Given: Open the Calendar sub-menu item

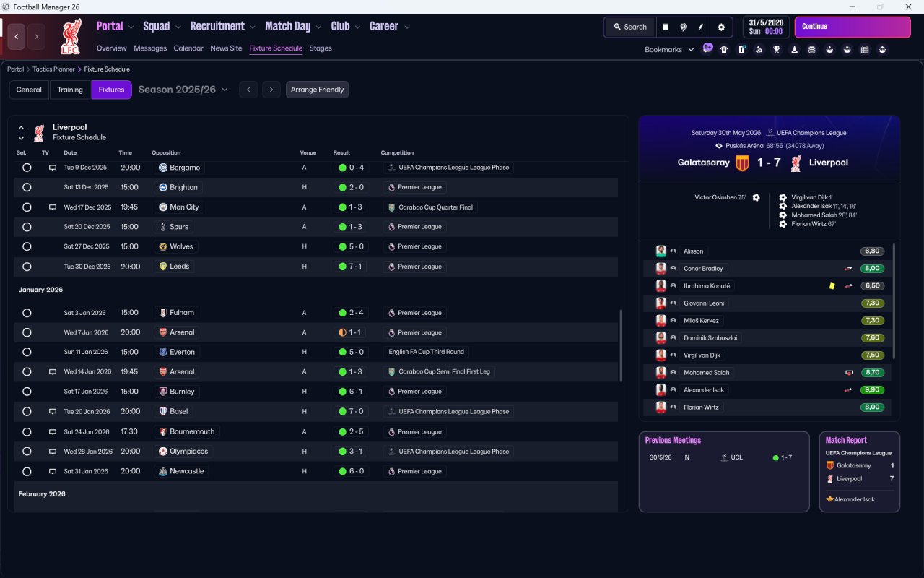Looking at the screenshot, I should click(x=188, y=48).
